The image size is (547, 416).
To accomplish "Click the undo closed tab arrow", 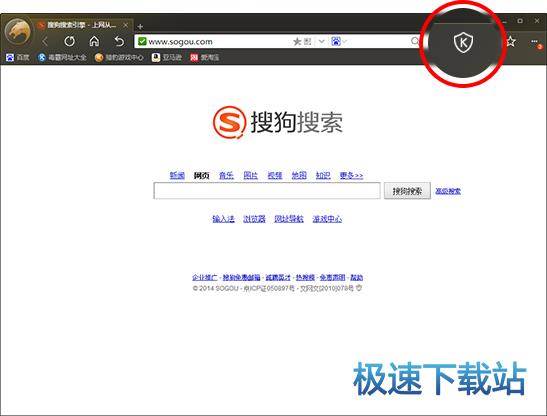I will [x=119, y=42].
